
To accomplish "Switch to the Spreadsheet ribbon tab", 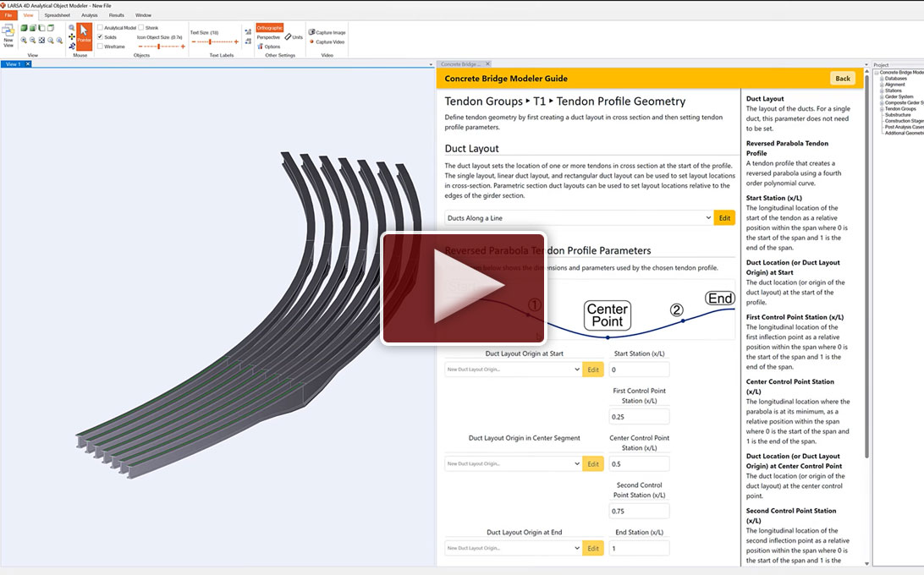I will (x=58, y=15).
